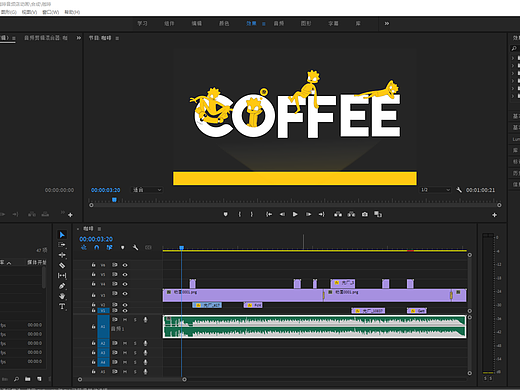
Task: Click the captions track options icon
Action: pos(148,247)
